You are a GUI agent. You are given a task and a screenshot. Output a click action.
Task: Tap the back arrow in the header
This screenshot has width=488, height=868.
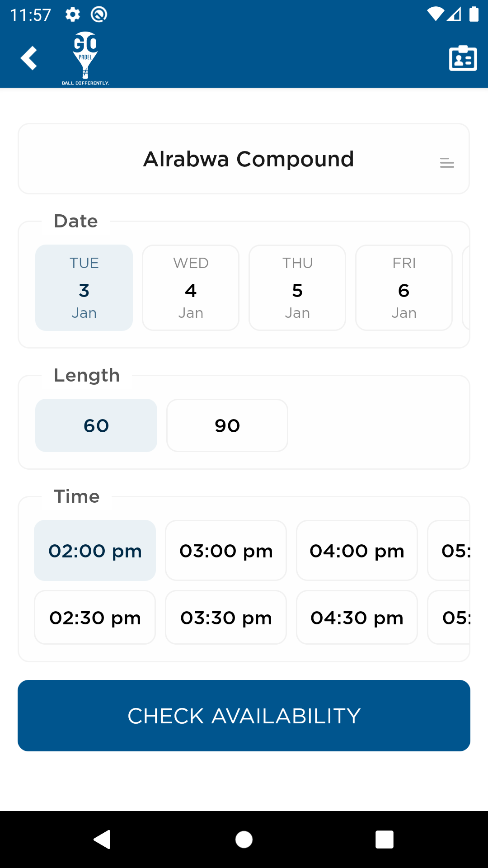pos(29,58)
